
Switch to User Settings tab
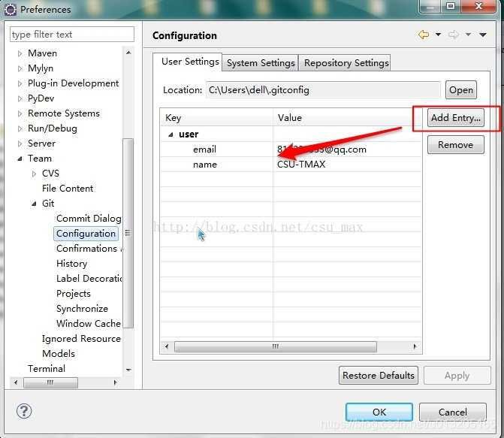pyautogui.click(x=190, y=62)
